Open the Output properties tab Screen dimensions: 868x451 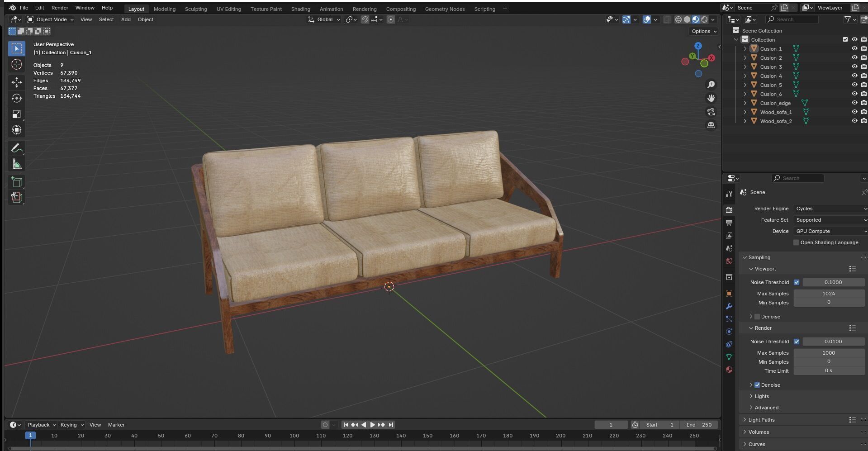[729, 223]
